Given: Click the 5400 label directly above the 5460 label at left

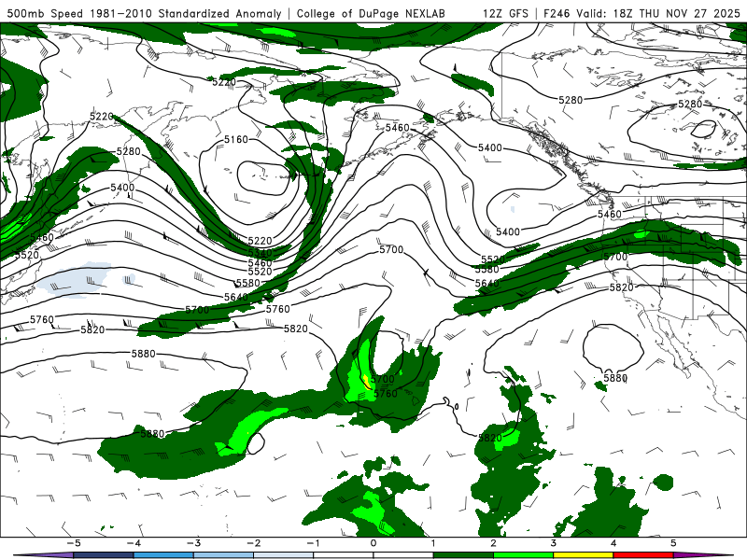Looking at the screenshot, I should (122, 188).
